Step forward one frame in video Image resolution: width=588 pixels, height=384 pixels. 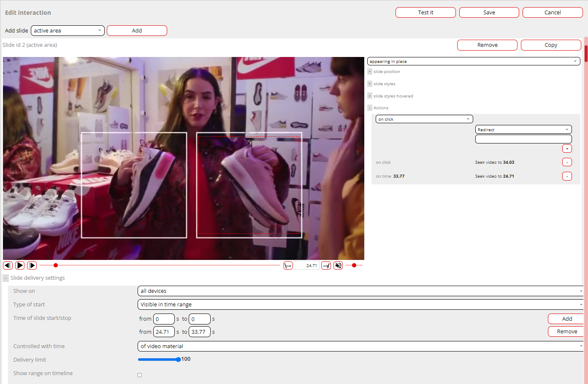point(32,265)
